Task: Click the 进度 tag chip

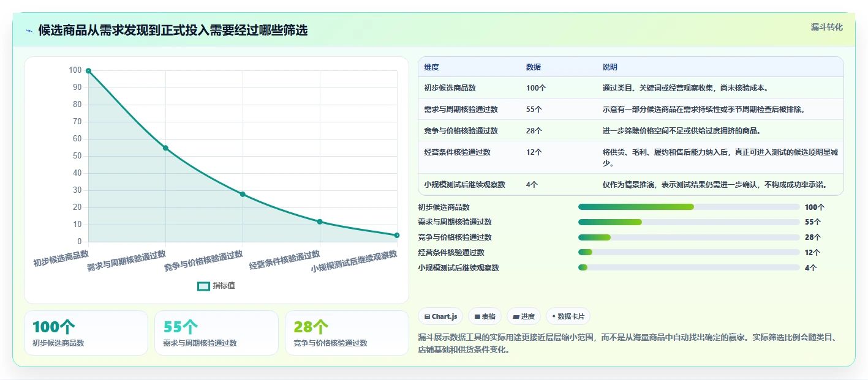Action: click(x=523, y=316)
